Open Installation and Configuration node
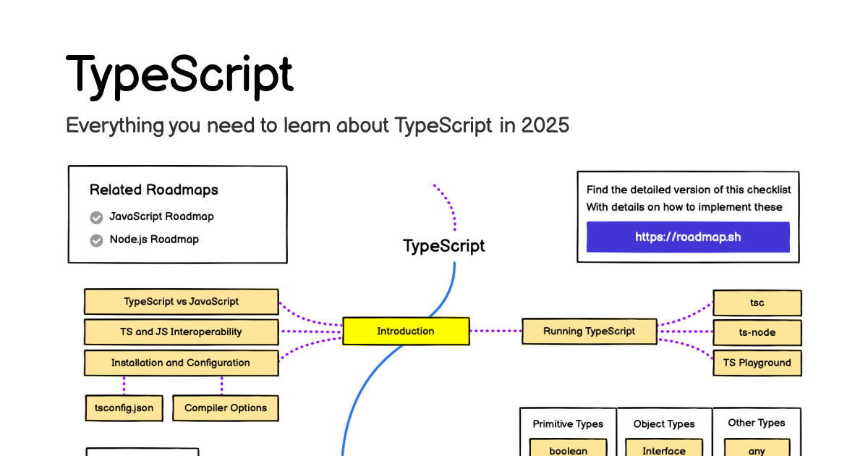 coord(181,363)
